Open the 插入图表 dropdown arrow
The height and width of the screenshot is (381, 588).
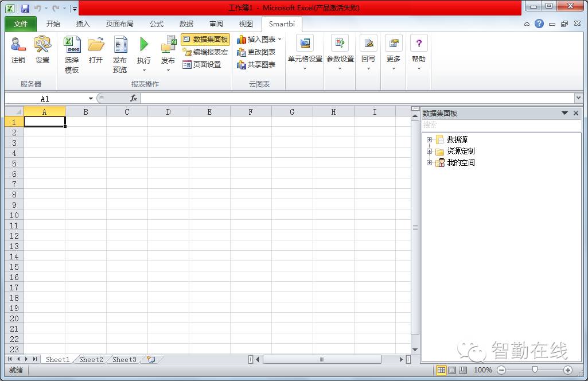coord(280,40)
